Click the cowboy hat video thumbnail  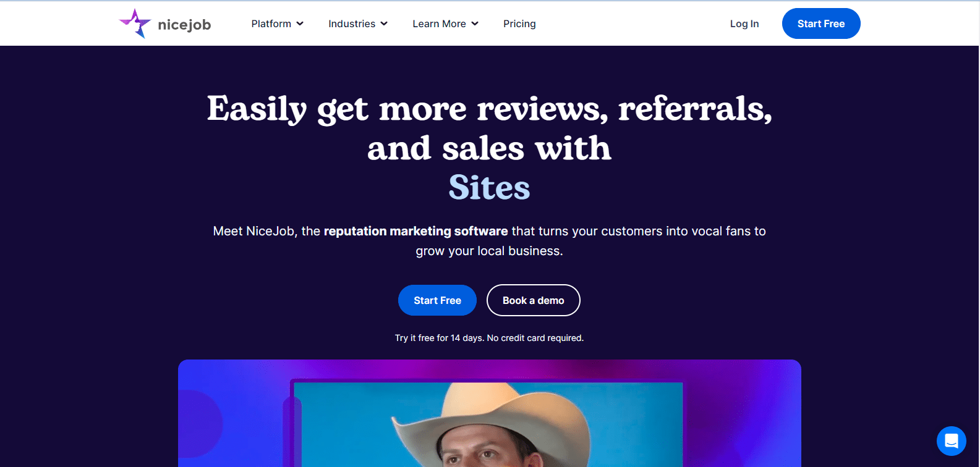[488, 424]
